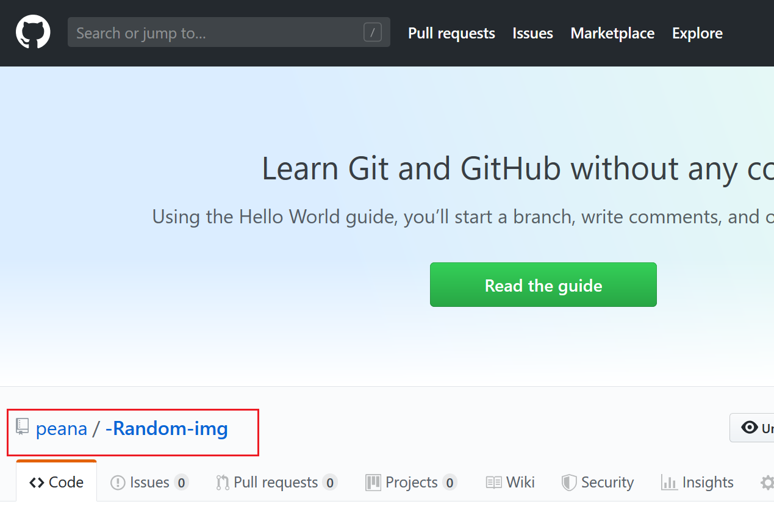Click the Learn Git and GitHub heading
Viewport: 774px width, 532px height.
click(x=518, y=168)
